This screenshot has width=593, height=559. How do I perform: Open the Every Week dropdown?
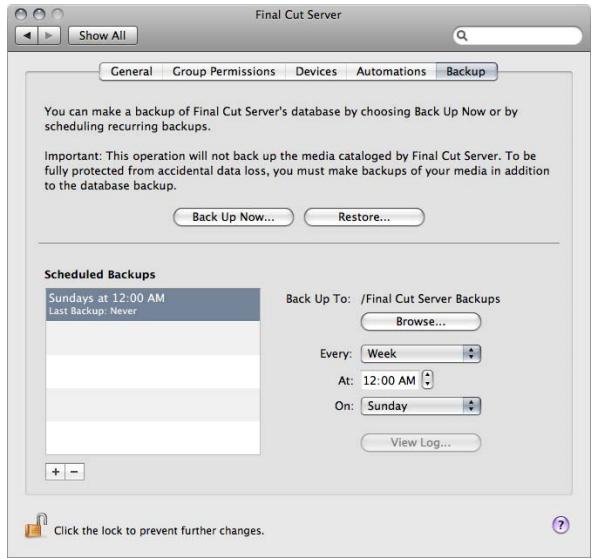pyautogui.click(x=421, y=354)
